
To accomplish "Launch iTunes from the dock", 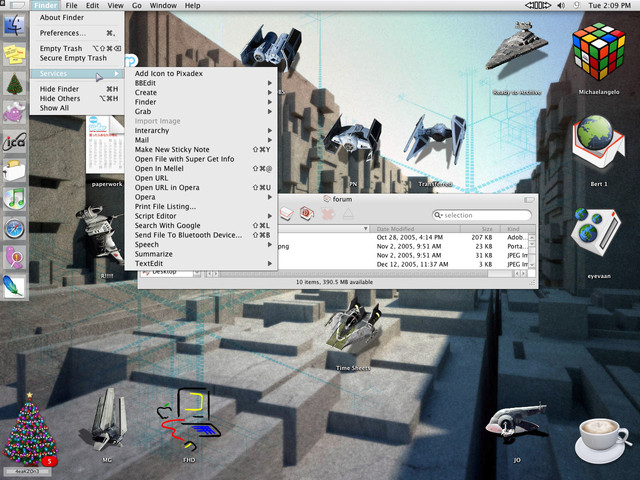I will (15, 199).
